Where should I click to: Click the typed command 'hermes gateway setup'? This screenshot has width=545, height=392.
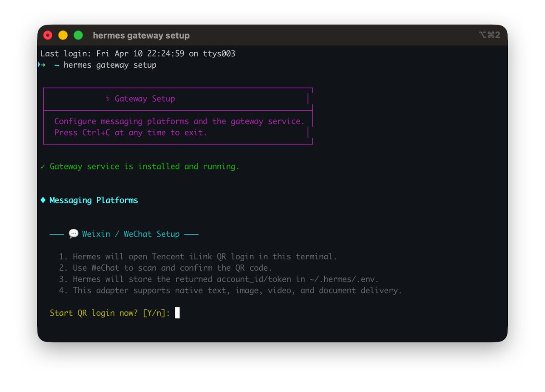pyautogui.click(x=110, y=65)
